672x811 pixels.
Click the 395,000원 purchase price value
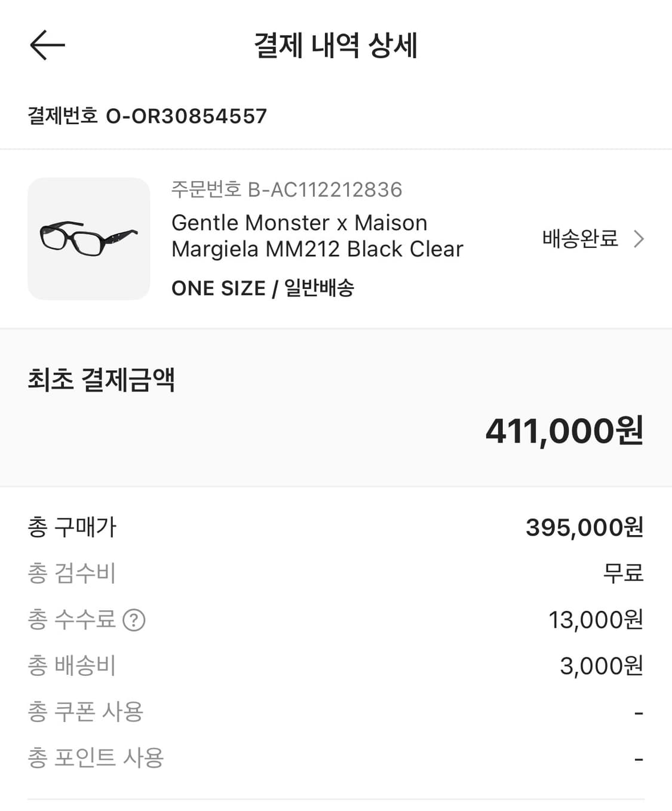(584, 527)
